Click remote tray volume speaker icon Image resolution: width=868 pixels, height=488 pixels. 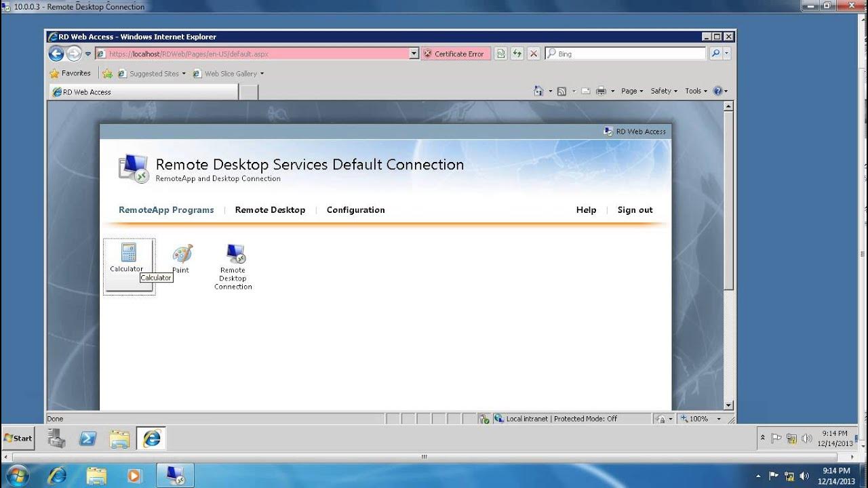[x=806, y=439]
